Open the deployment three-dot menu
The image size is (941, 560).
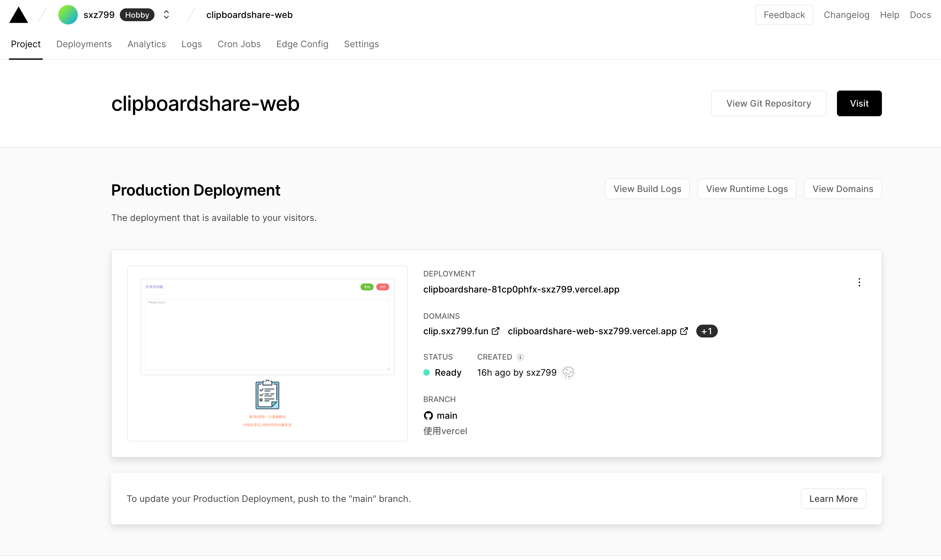859,282
